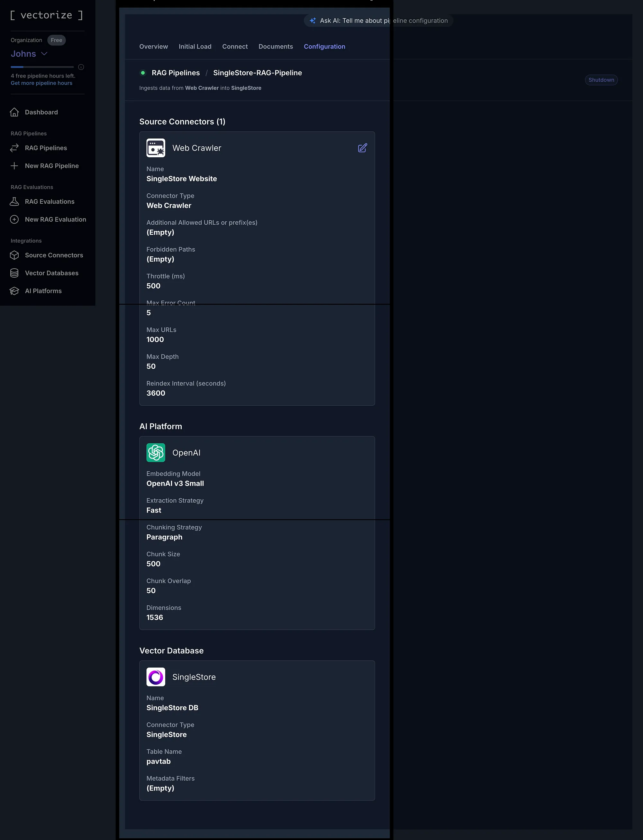
Task: Click the Vector Database section heading
Action: pyautogui.click(x=171, y=651)
